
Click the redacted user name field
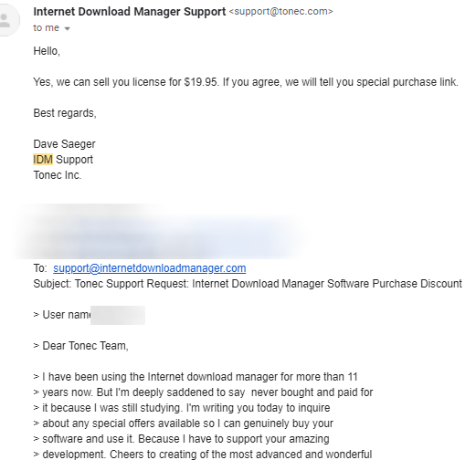118,315
